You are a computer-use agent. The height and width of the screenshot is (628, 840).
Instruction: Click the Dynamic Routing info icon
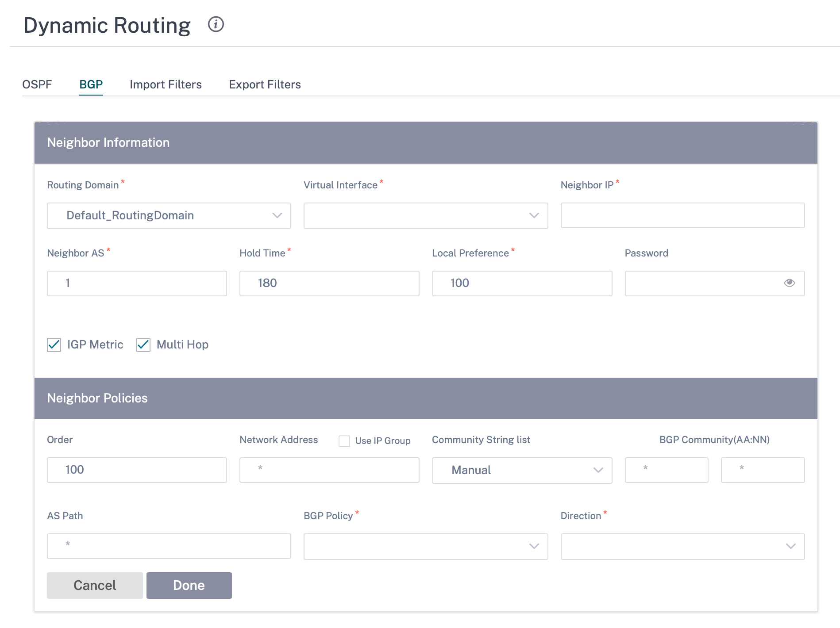(x=216, y=24)
